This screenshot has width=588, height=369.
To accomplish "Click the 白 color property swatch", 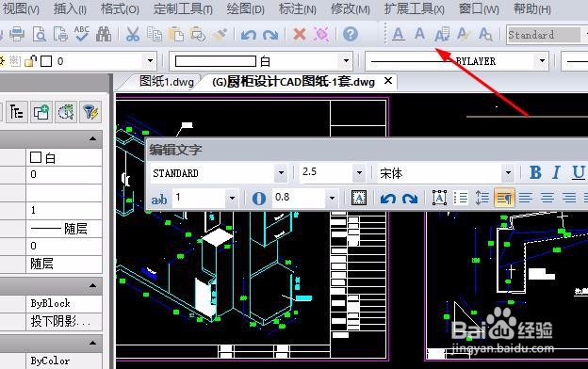I will coord(36,157).
